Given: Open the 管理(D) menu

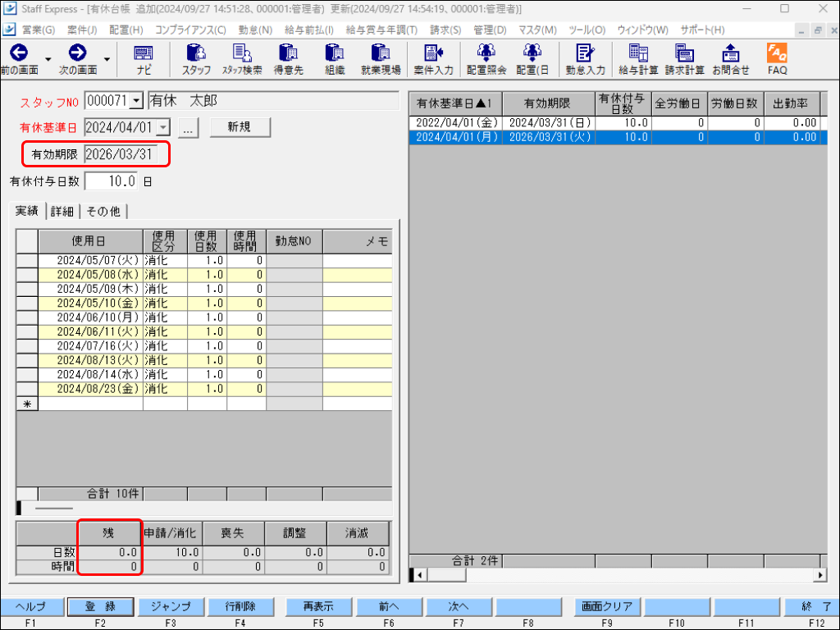Looking at the screenshot, I should pos(490,30).
